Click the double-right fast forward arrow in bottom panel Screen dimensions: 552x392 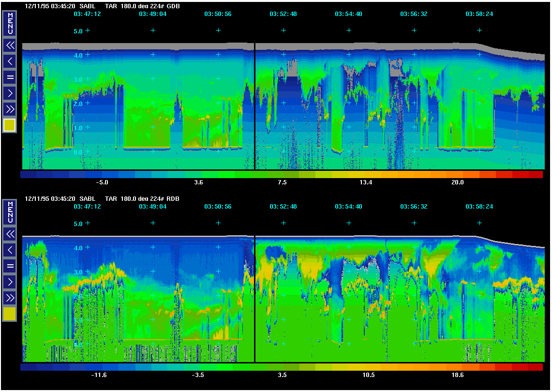(x=10, y=297)
